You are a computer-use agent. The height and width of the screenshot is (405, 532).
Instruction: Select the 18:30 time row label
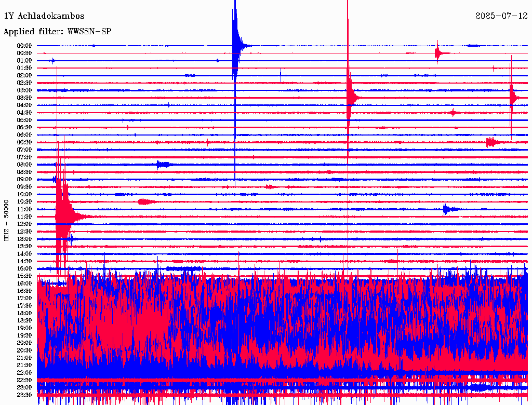[24, 321]
